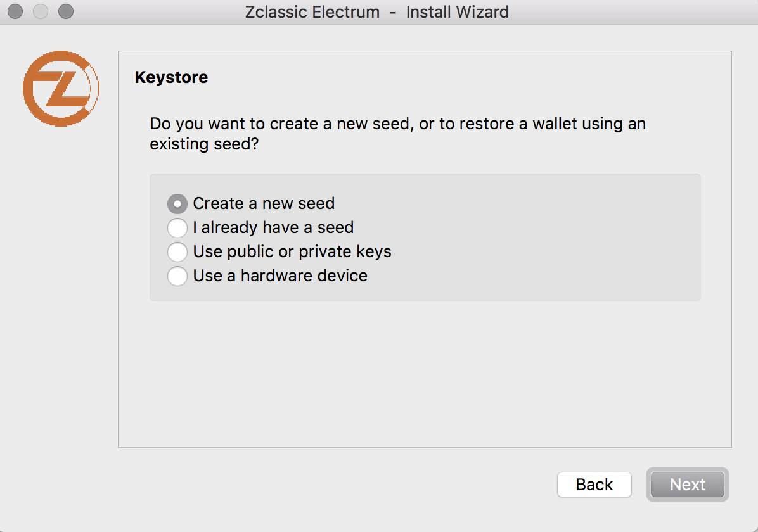758x532 pixels.
Task: Click the Keystore heading
Action: click(171, 77)
